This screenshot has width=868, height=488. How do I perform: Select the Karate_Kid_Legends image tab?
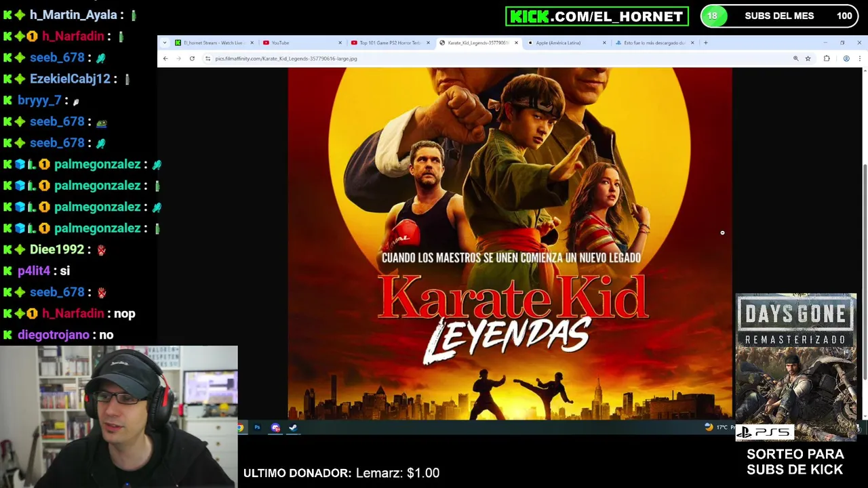coord(478,43)
